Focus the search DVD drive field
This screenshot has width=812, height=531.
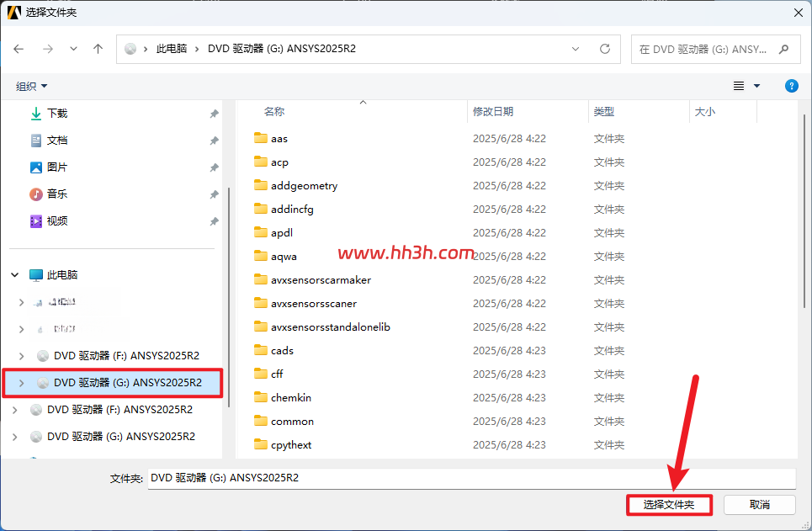716,49
